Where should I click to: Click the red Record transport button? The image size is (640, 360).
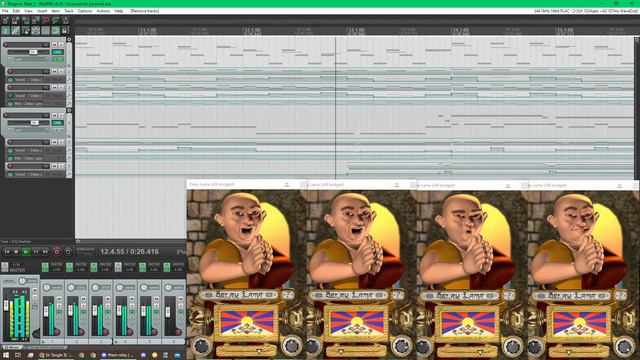(57, 252)
